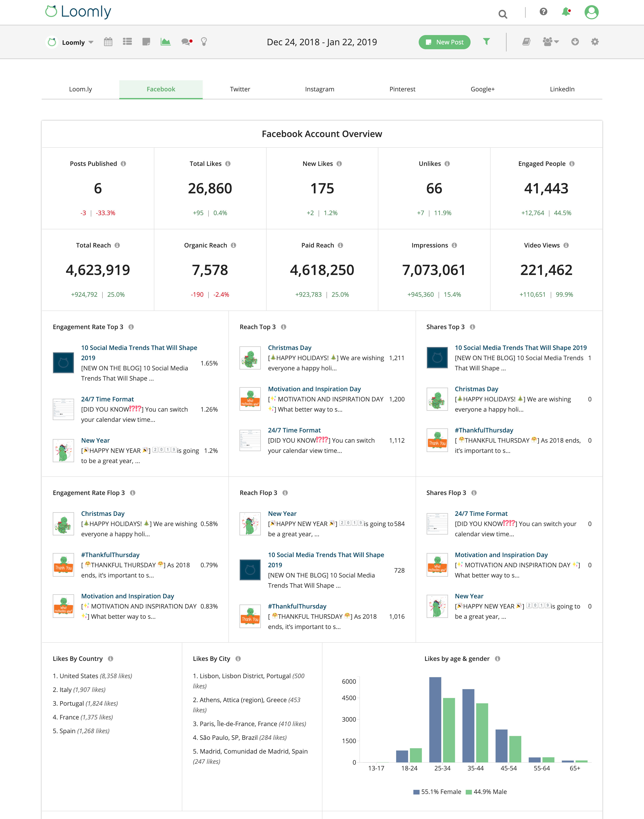Switch to the Twitter tab
The height and width of the screenshot is (819, 644).
[x=240, y=89]
